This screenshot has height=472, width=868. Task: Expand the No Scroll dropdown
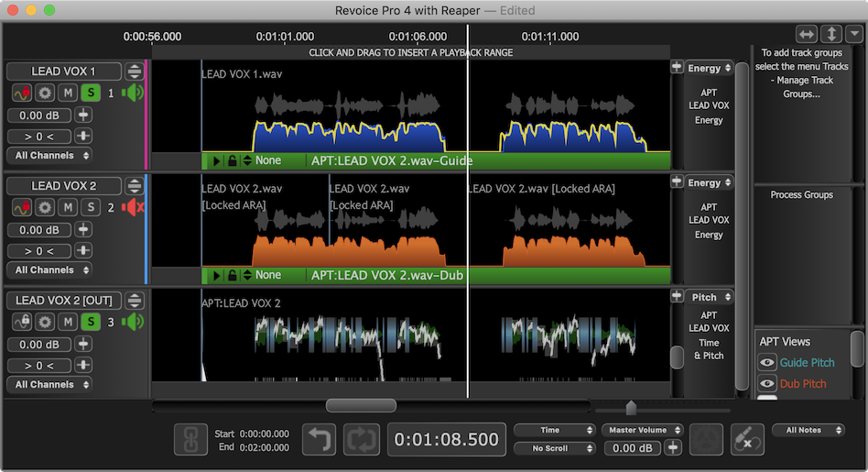[554, 448]
